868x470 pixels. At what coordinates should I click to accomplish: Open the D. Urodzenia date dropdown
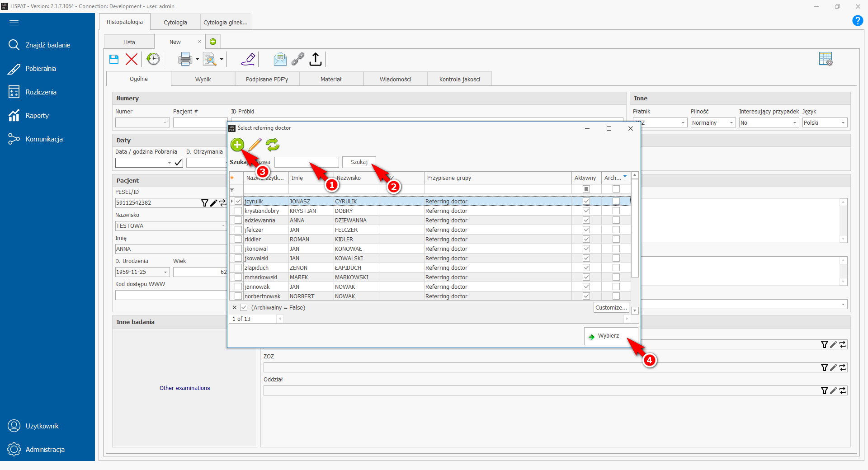pos(165,272)
